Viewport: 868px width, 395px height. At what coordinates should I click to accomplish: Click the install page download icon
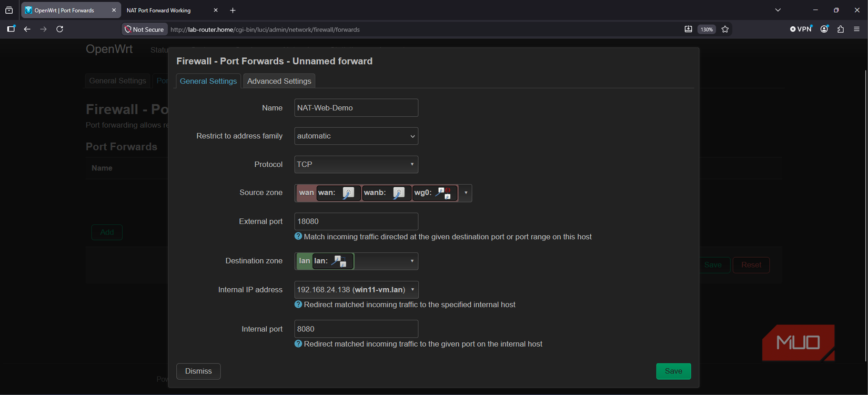pos(688,29)
